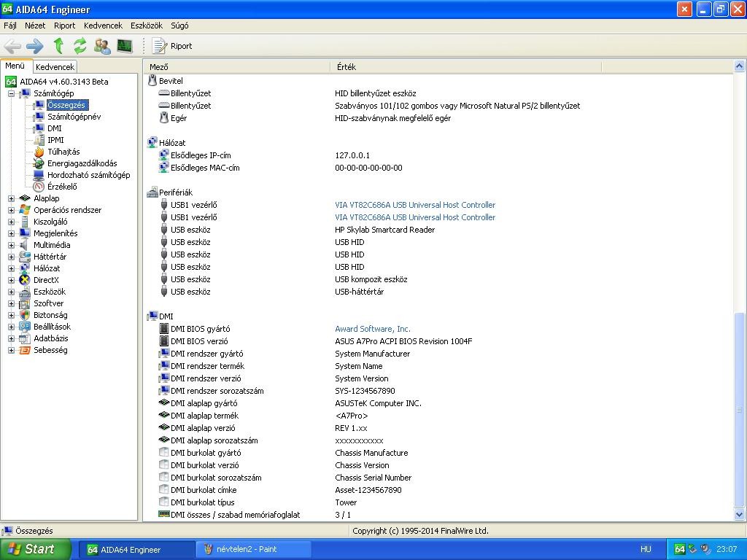Click the Túlhajtás flame icon

(x=39, y=152)
